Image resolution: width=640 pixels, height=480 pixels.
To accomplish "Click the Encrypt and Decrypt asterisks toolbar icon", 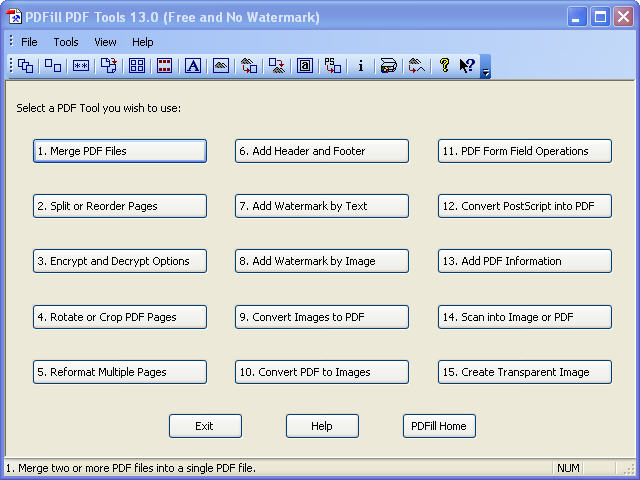I will pyautogui.click(x=81, y=66).
